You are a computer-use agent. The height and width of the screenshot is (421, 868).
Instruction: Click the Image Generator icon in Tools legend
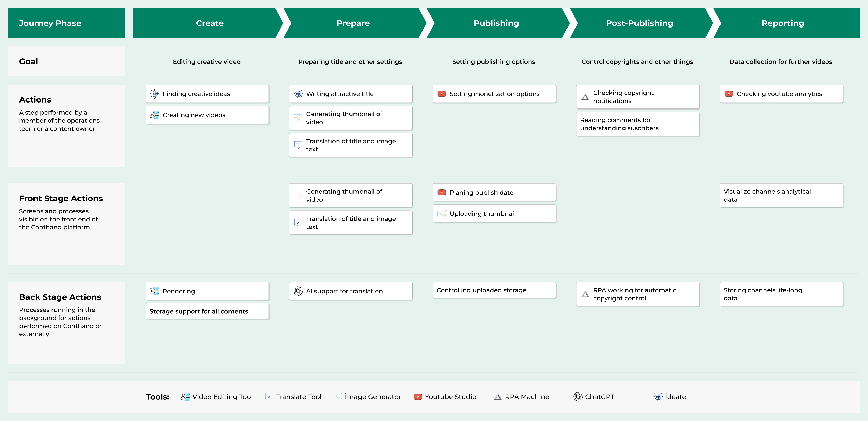[x=338, y=397]
